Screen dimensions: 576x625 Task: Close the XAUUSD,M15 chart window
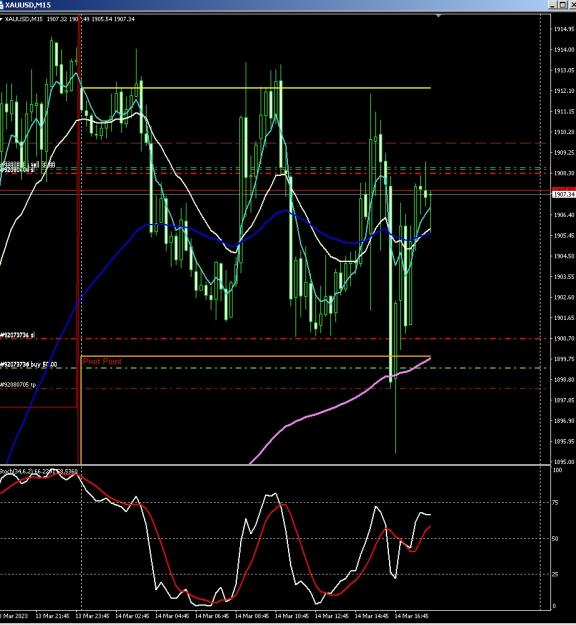(572, 5)
